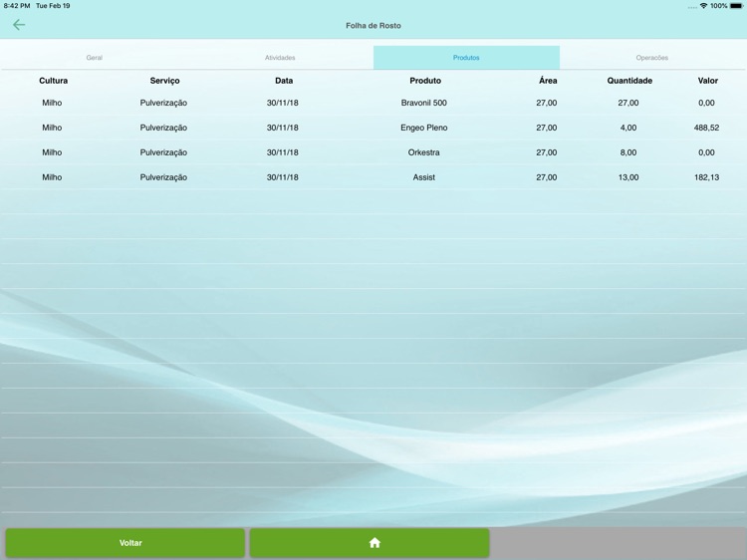
Task: Click the Data column header
Action: pyautogui.click(x=284, y=81)
